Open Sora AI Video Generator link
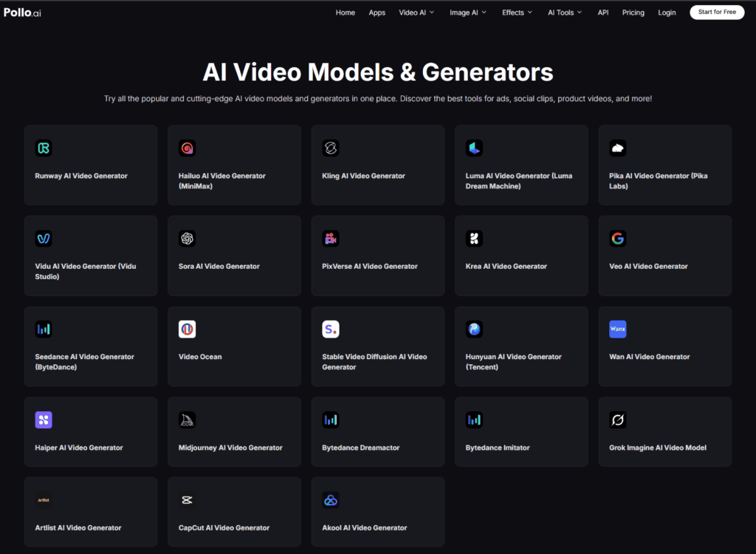This screenshot has width=756, height=554. [219, 266]
